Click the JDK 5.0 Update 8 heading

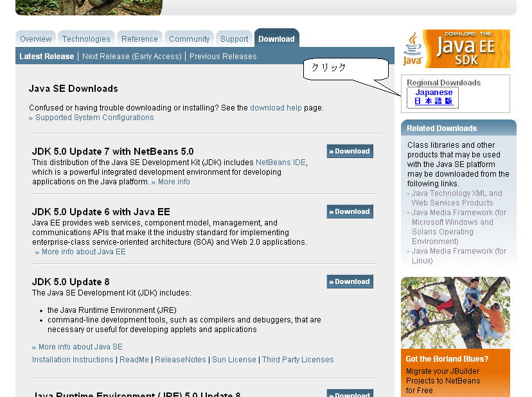[x=71, y=282]
